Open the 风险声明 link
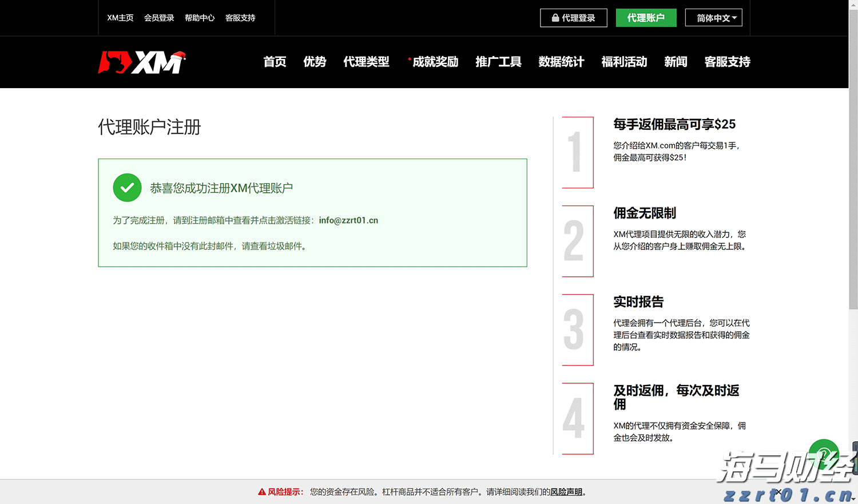858x504 pixels. coord(565,491)
